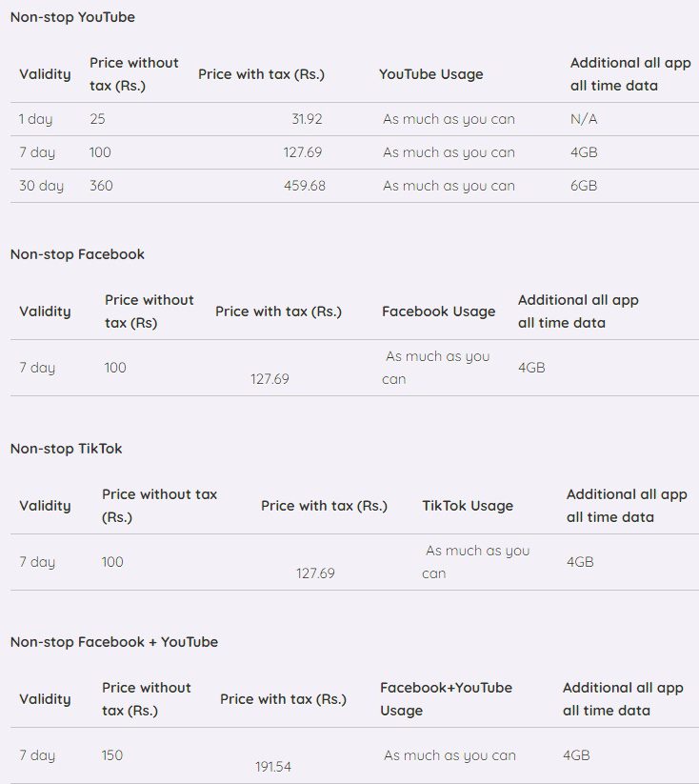Select the Non-stop Facebook section heading
The width and height of the screenshot is (699, 784).
coord(77,254)
